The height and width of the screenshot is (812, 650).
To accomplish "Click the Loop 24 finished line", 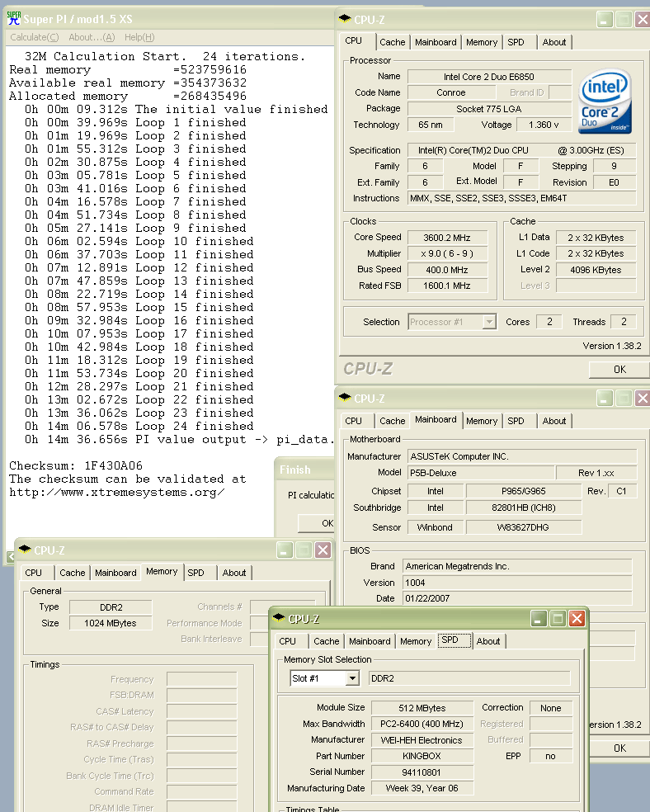I will [139, 426].
